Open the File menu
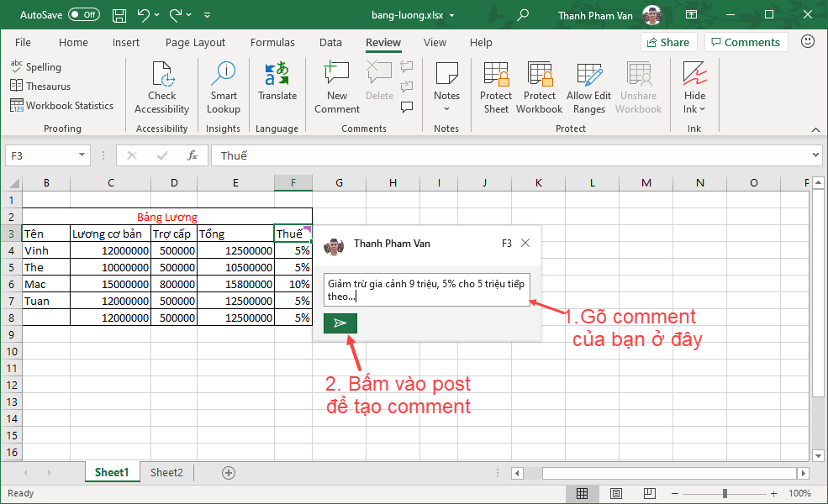 tap(23, 42)
